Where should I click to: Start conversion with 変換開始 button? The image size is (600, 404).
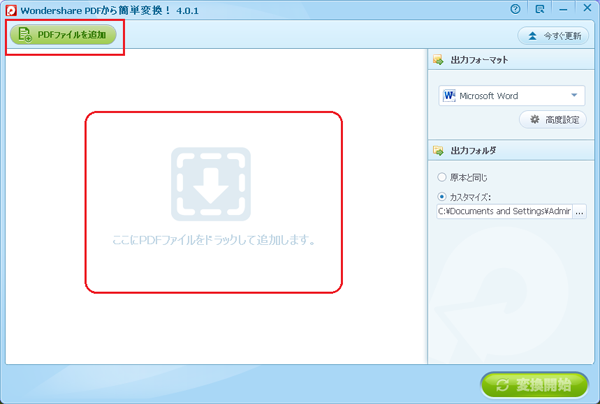pyautogui.click(x=535, y=385)
